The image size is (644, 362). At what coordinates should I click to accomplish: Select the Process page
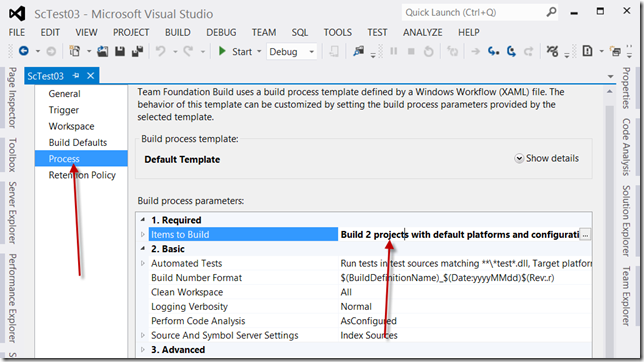point(81,159)
